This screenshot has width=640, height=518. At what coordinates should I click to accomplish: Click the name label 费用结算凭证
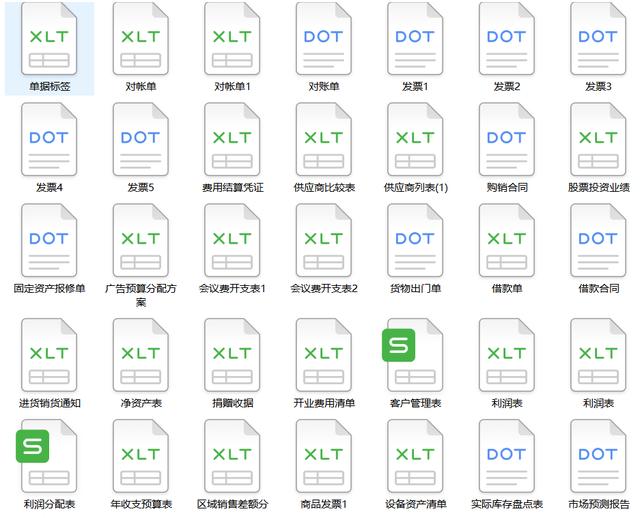tap(232, 187)
